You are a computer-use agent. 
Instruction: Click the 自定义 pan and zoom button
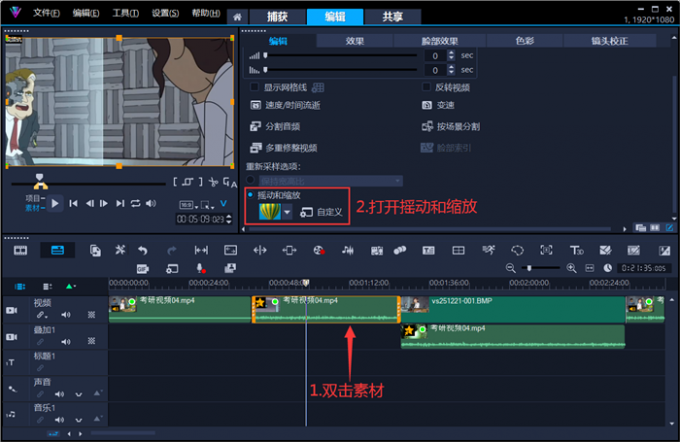click(x=321, y=212)
